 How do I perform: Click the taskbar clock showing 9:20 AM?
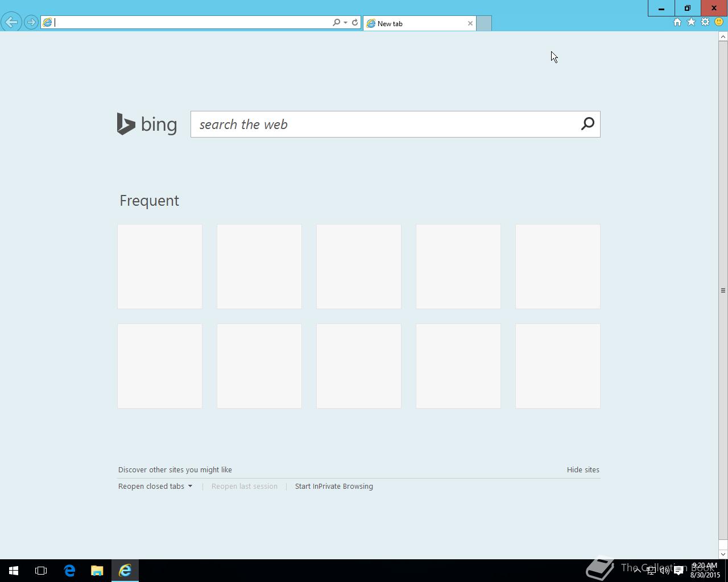click(x=705, y=571)
